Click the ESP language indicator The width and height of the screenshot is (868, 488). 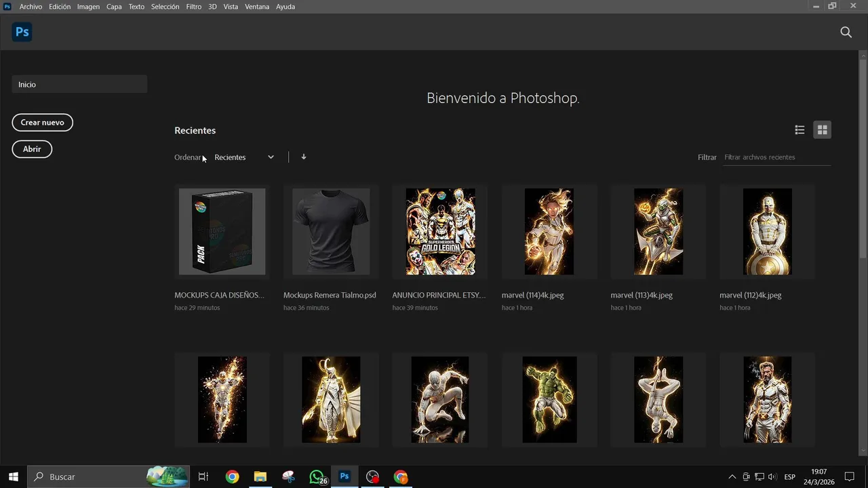(x=790, y=477)
